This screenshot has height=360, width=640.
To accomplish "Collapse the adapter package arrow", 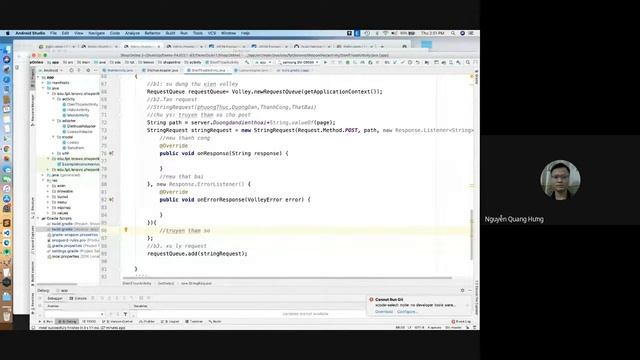I will pyautogui.click(x=53, y=121).
